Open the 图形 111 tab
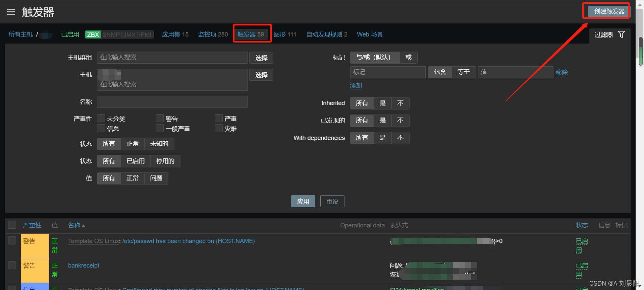 coord(285,34)
